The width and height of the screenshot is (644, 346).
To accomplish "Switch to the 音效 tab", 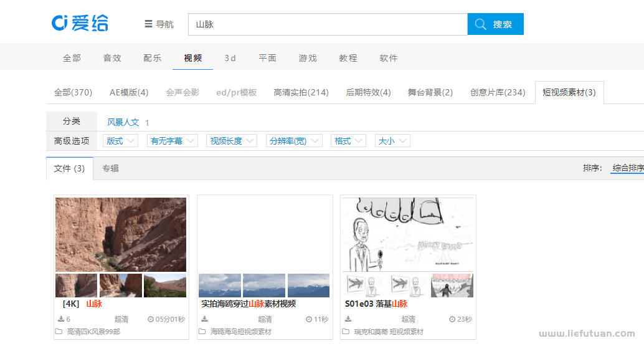I will pos(112,58).
